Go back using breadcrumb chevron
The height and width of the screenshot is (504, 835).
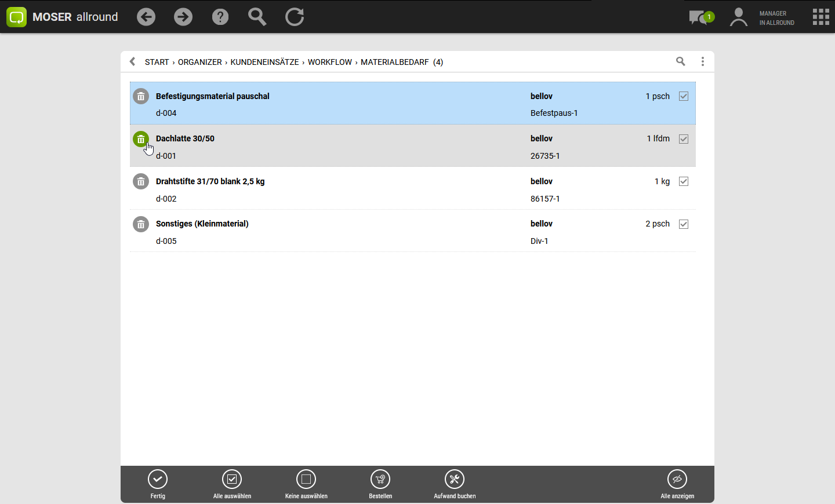[x=133, y=61]
